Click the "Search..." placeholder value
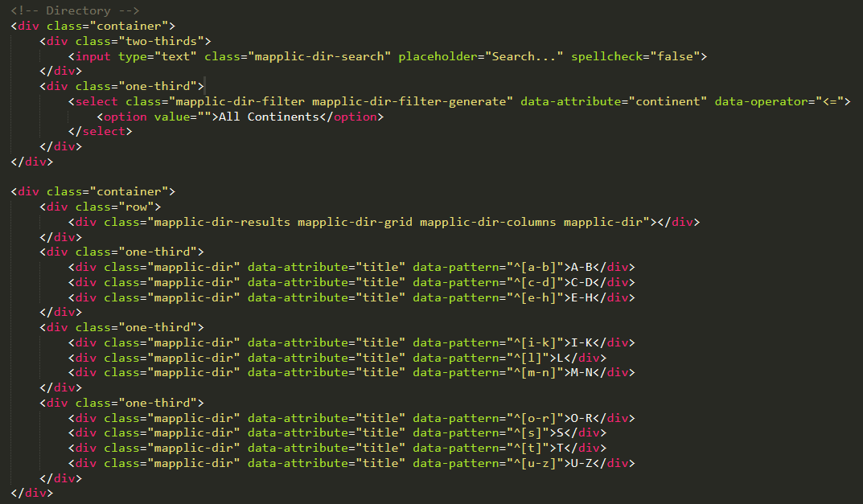 [524, 56]
